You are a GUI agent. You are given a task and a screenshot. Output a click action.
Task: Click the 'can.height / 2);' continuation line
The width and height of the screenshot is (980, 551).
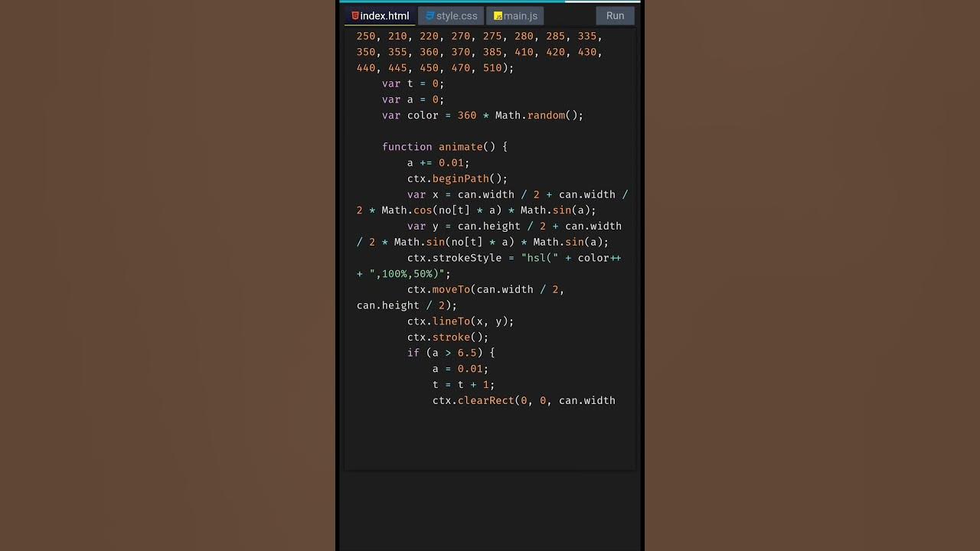tap(407, 305)
